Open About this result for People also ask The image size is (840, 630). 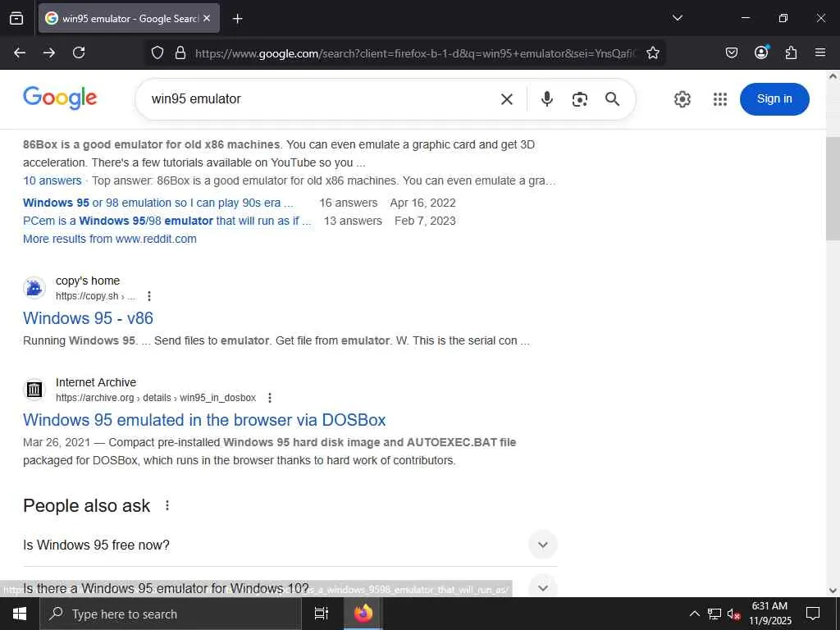[167, 505]
